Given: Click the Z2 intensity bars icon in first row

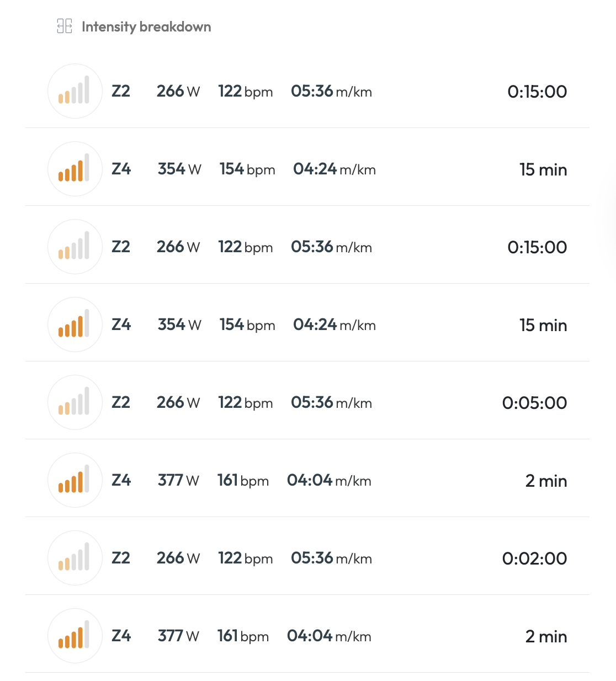Looking at the screenshot, I should (x=75, y=91).
